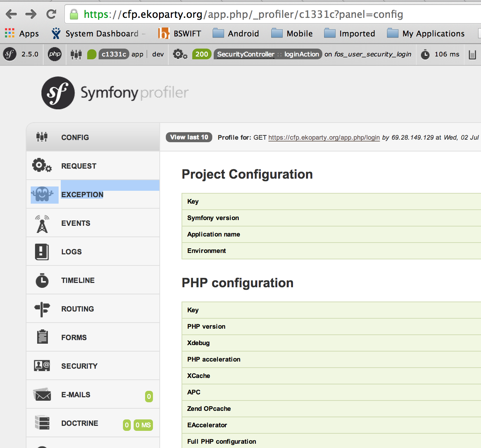Screen dimensions: 481x448
Task: Click the green SSL padlock icon
Action: click(x=74, y=14)
